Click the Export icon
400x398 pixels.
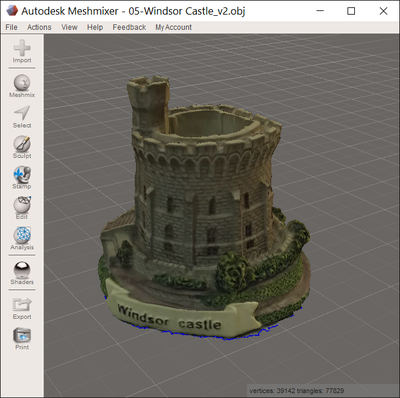tap(22, 304)
